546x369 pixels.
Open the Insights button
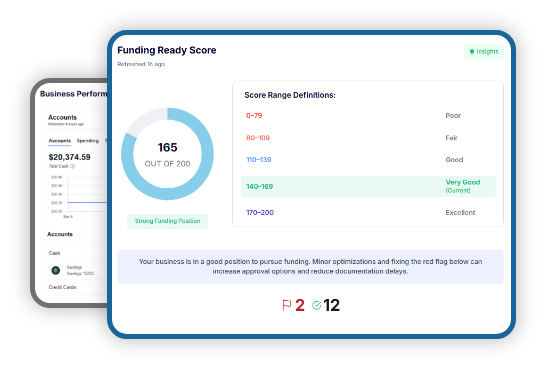[x=484, y=52]
